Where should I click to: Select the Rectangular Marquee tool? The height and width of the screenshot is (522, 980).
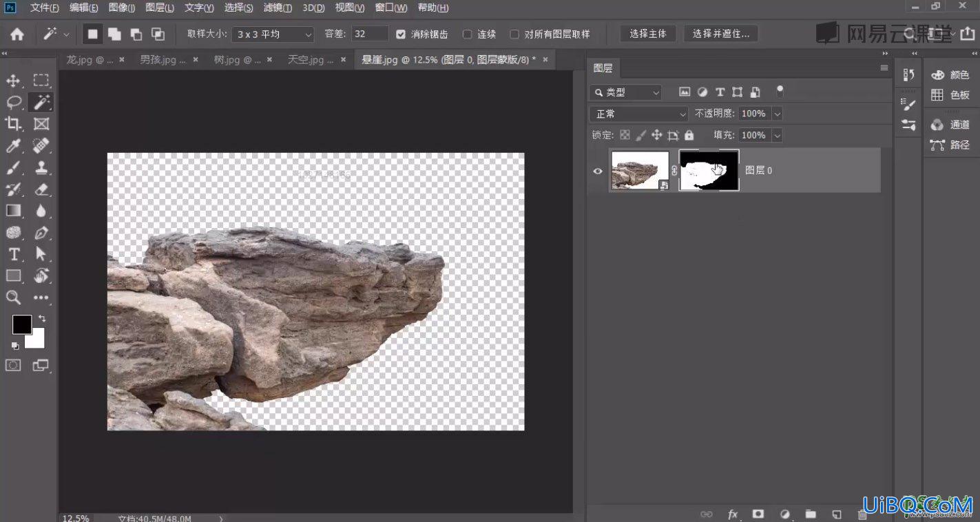pos(41,81)
